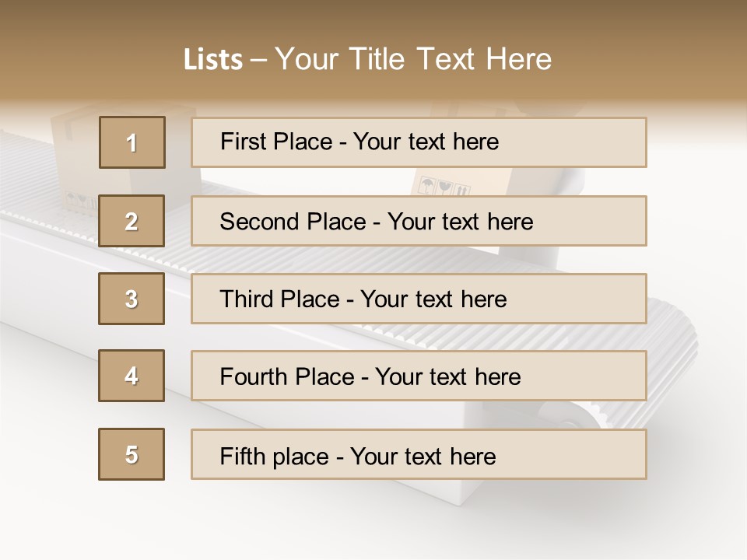Screen dimensions: 747x560
Task: Click the Fifth place text bar
Action: click(x=419, y=454)
